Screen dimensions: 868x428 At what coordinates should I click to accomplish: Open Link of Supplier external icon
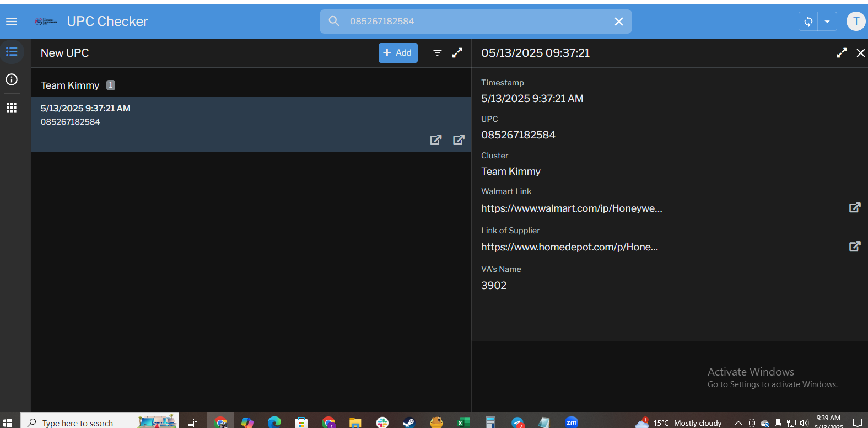pos(854,247)
